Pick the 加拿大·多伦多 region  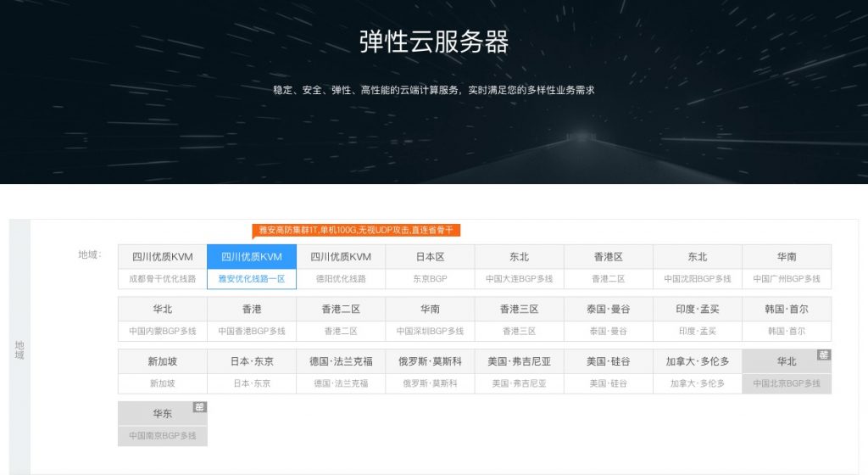pyautogui.click(x=698, y=372)
